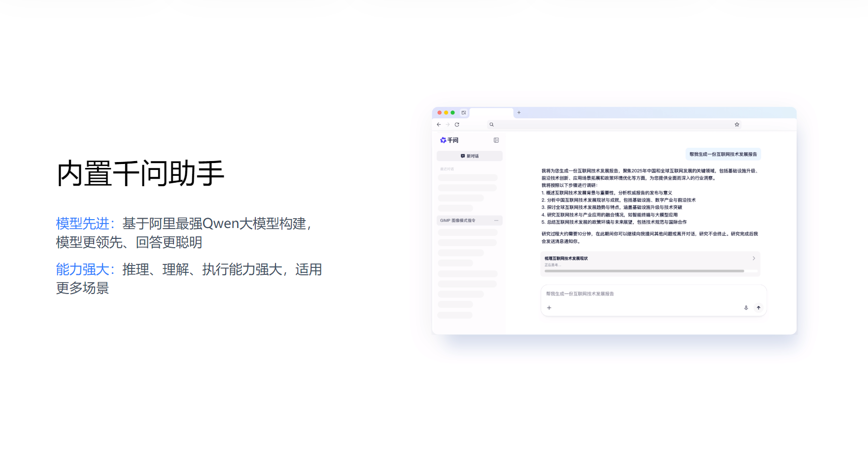Open more options for GIMP conversation

click(x=496, y=221)
